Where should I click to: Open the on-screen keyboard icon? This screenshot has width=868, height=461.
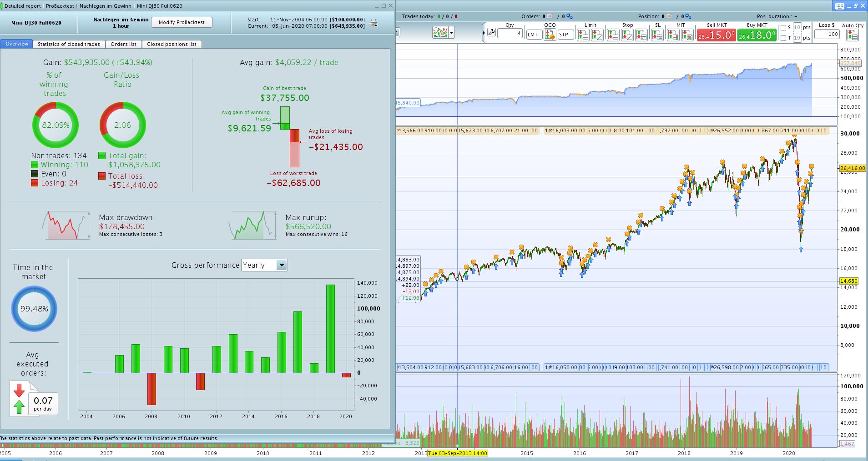[x=840, y=6]
